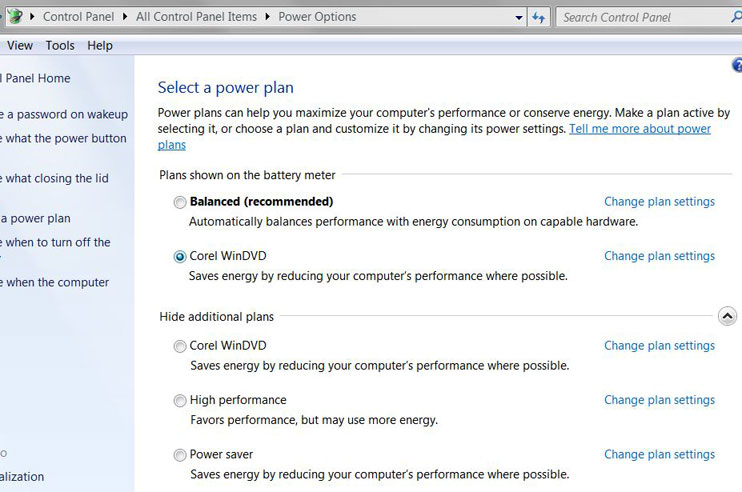Select Corel WinDVD plan on battery meter
This screenshot has width=742, height=492.
pos(180,256)
